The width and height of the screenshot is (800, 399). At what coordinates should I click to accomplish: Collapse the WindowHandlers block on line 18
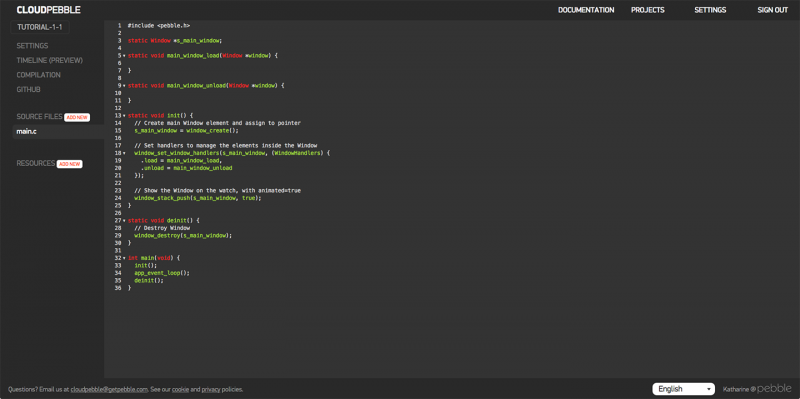[124, 153]
